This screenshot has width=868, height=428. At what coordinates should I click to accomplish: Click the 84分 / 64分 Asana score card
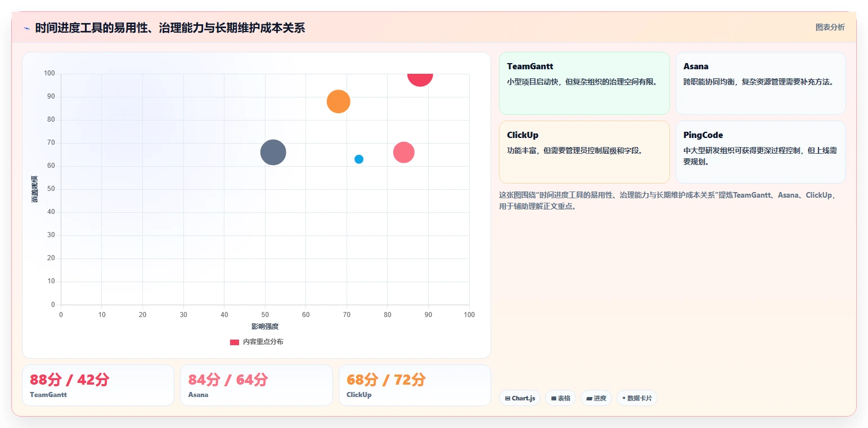click(257, 385)
